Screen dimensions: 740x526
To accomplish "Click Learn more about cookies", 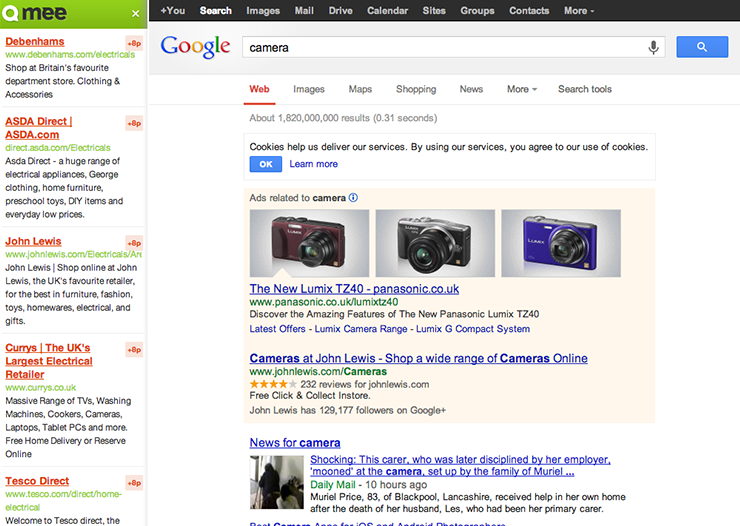I will [x=313, y=164].
